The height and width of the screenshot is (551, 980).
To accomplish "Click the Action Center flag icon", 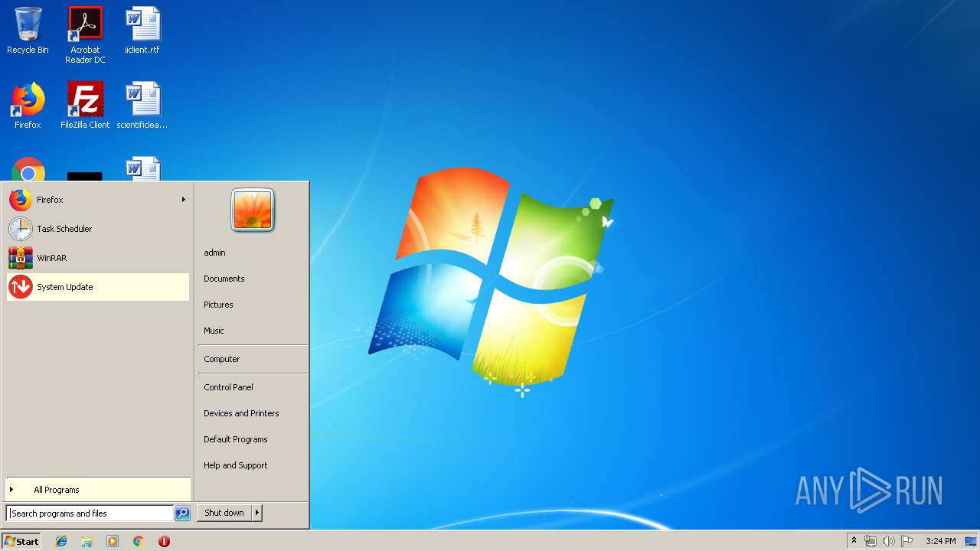I will (907, 541).
